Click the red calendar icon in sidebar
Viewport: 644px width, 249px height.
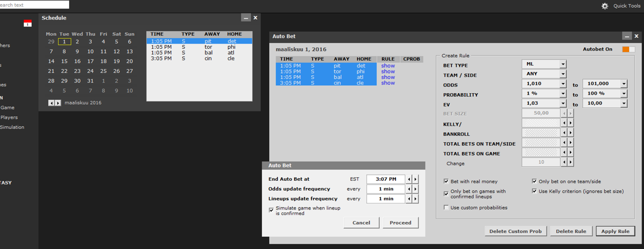28,23
